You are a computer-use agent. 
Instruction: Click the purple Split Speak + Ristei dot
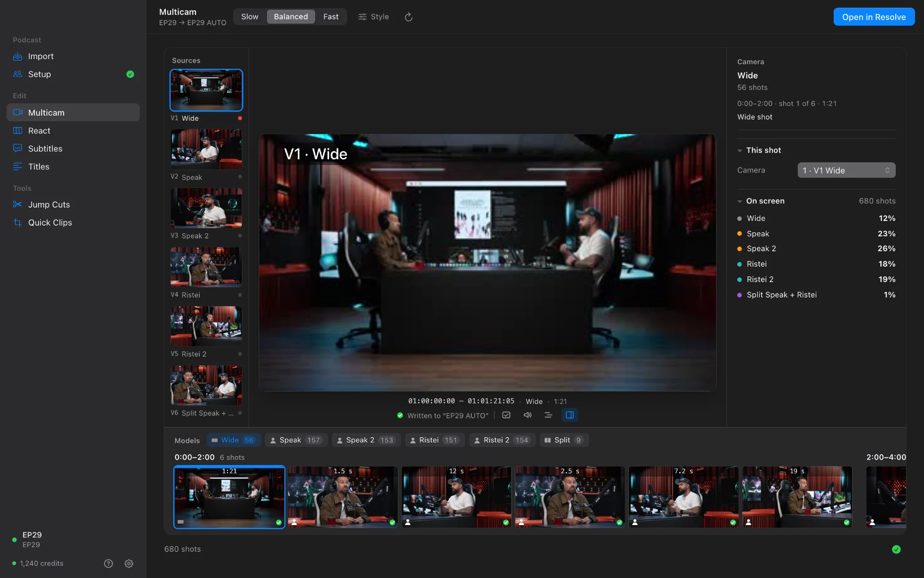pos(739,295)
